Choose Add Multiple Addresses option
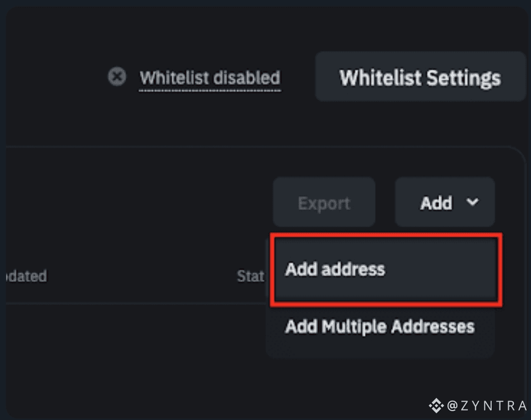This screenshot has height=420, width=531. point(379,327)
